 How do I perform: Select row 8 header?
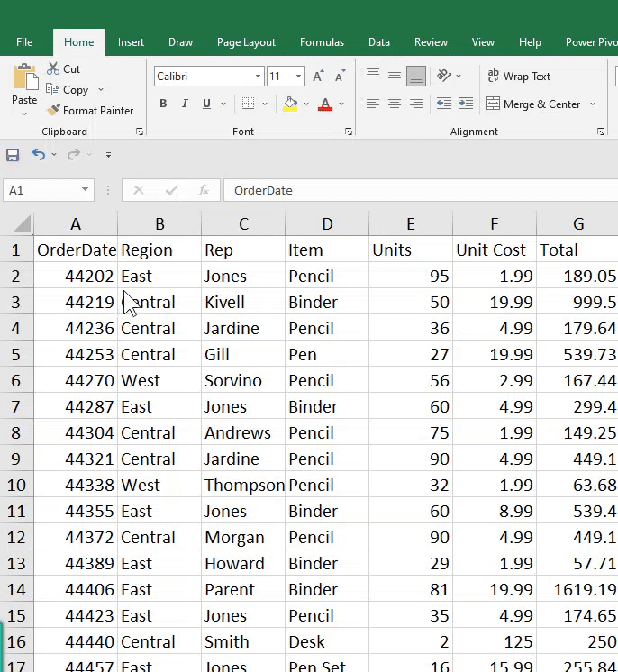[x=16, y=433]
